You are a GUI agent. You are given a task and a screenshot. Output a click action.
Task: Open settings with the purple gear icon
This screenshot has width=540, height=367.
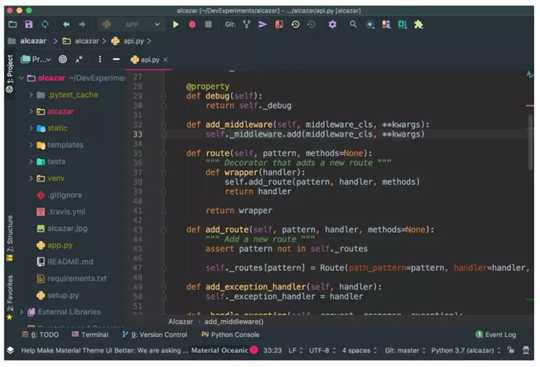[332, 24]
